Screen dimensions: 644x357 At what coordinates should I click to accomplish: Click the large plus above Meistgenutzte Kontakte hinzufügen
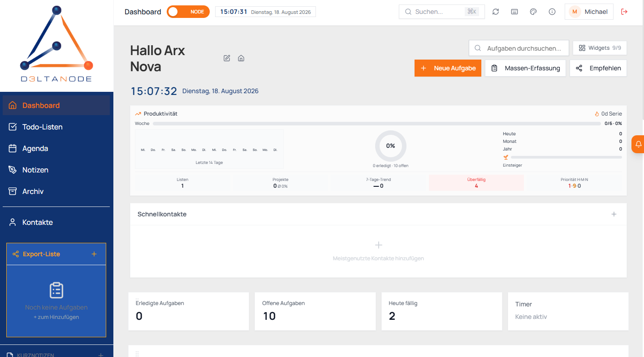[378, 245]
